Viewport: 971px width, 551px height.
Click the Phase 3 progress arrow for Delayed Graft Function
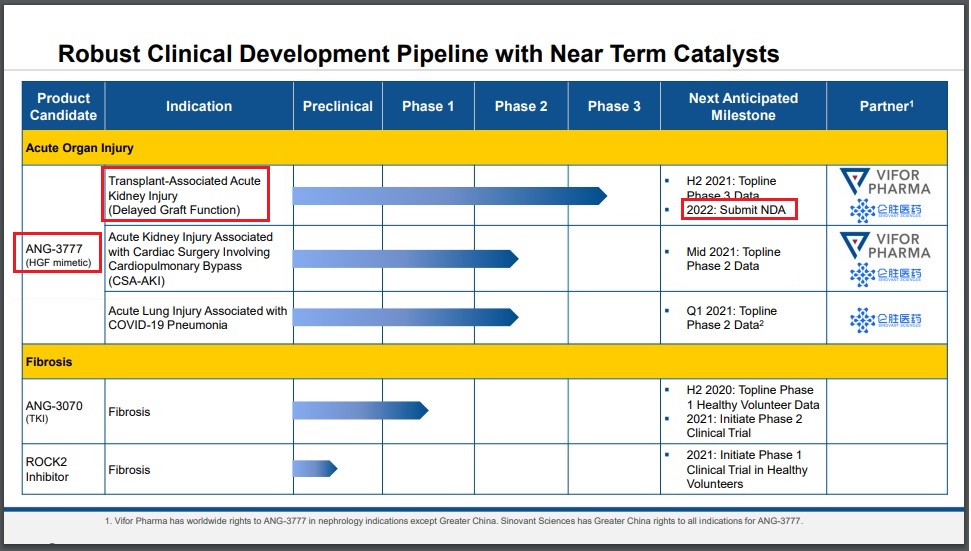449,195
